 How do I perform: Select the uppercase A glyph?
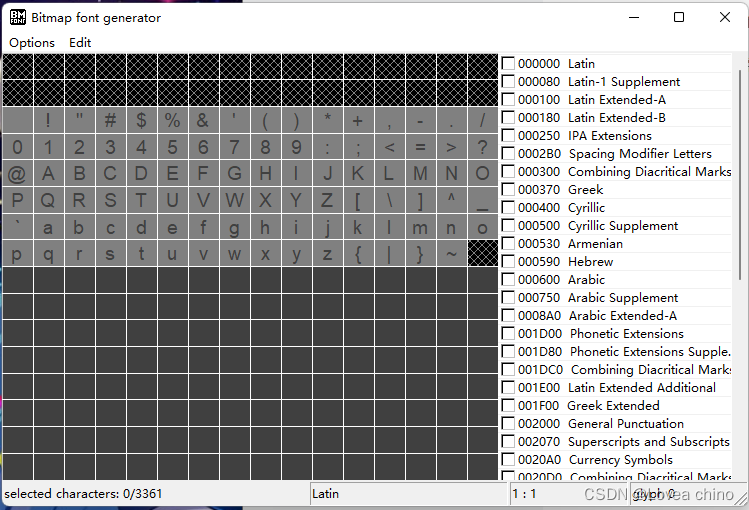click(x=49, y=173)
